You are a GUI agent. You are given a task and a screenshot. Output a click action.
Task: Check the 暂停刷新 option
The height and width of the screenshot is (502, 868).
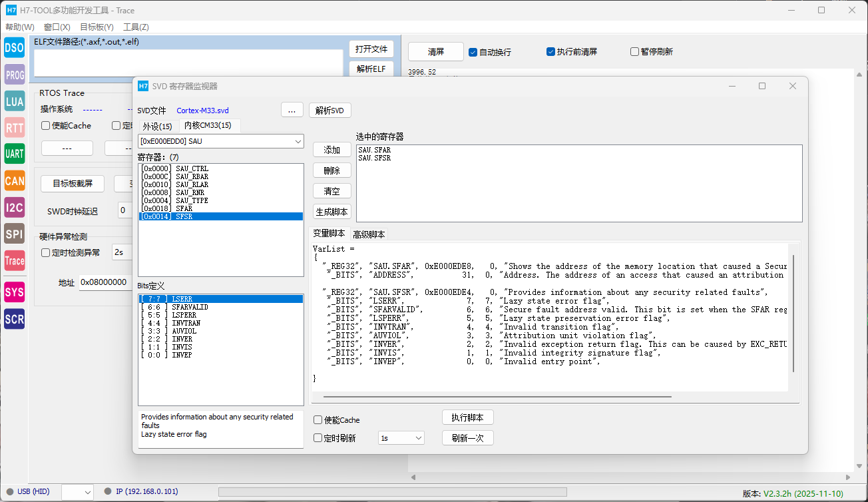634,52
